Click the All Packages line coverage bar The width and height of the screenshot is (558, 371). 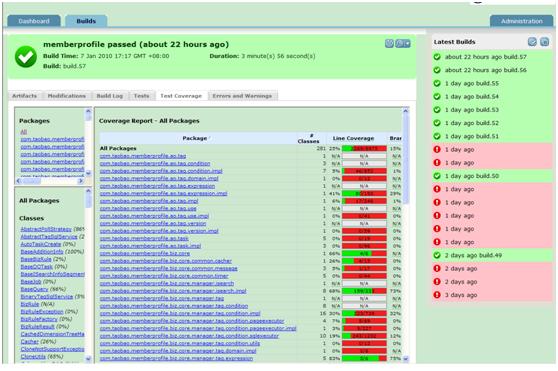[x=364, y=148]
